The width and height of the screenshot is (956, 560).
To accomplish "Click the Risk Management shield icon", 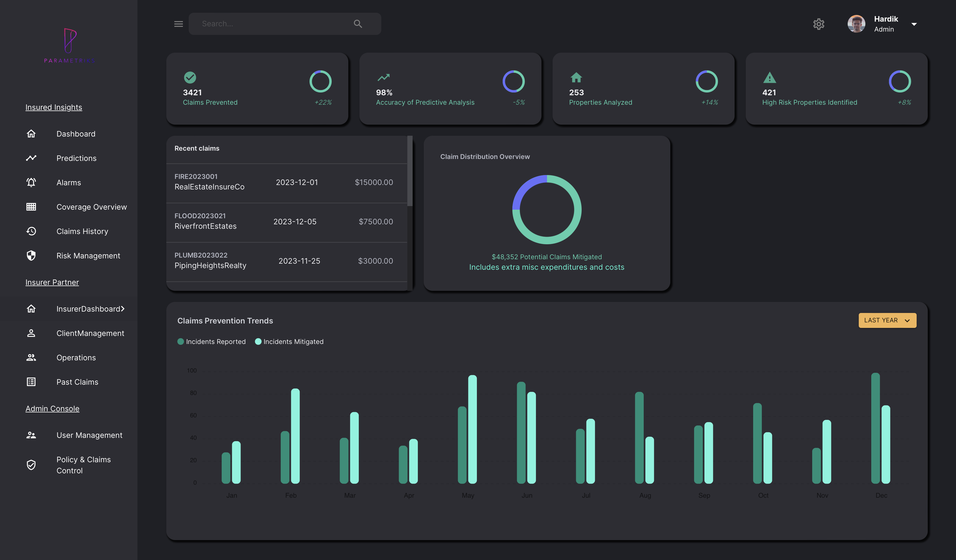I will (x=31, y=256).
